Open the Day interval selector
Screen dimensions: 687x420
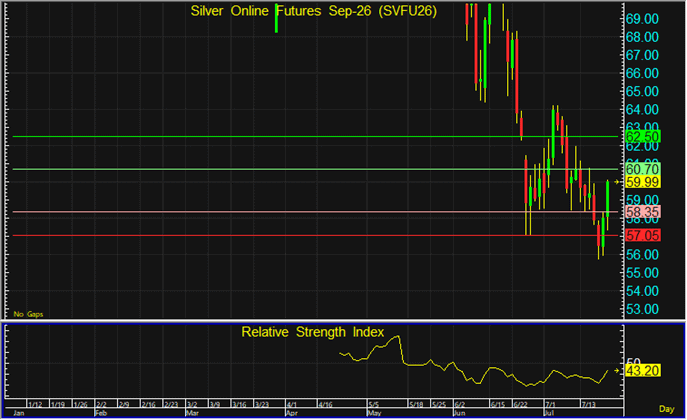[x=666, y=409]
